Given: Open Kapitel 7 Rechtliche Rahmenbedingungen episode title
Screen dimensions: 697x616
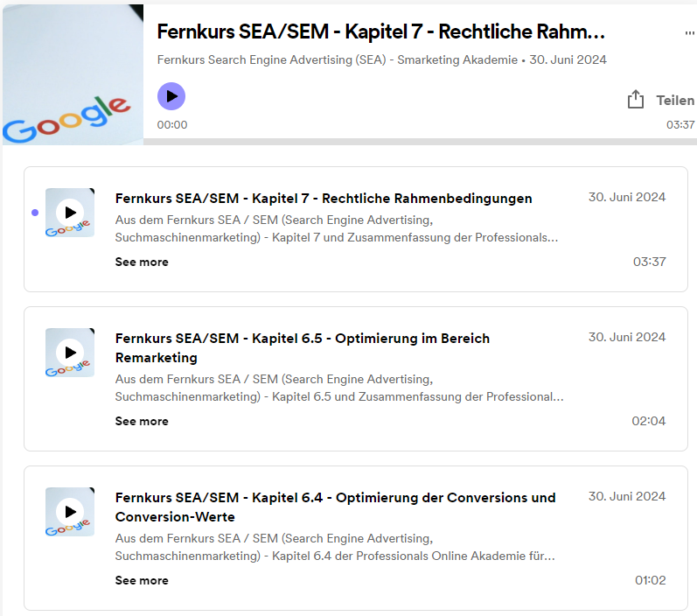Looking at the screenshot, I should tap(324, 199).
